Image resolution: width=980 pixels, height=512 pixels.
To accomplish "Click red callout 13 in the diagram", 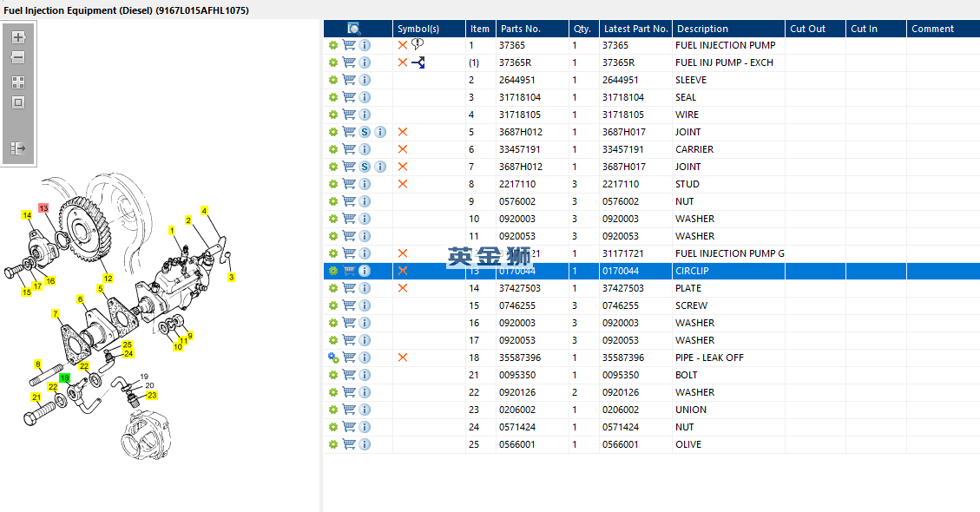I will pos(43,208).
